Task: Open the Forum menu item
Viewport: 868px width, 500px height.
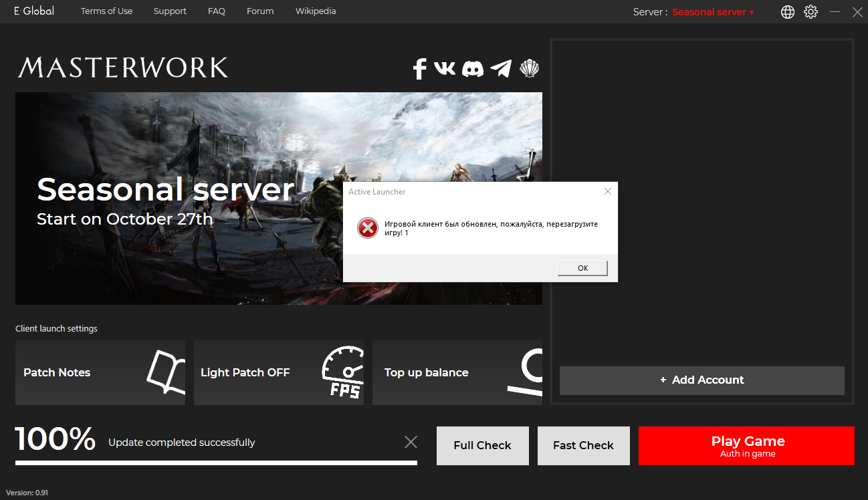Action: (260, 11)
